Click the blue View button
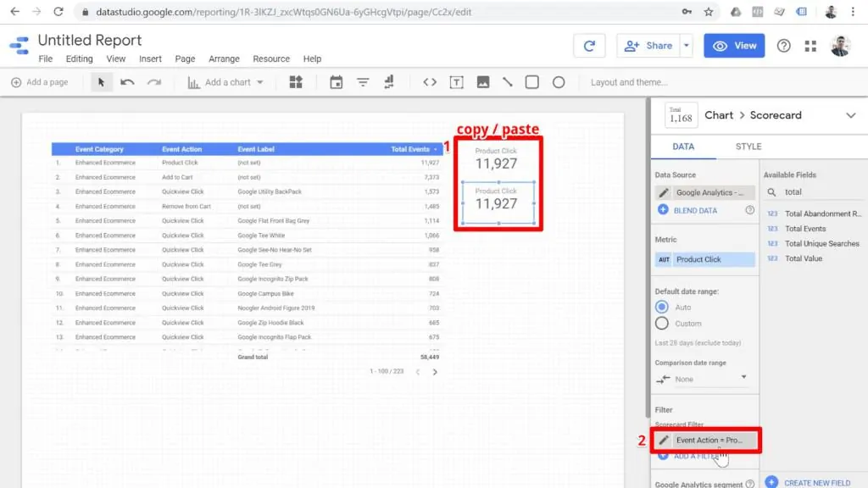Image resolution: width=868 pixels, height=488 pixels. coord(734,46)
